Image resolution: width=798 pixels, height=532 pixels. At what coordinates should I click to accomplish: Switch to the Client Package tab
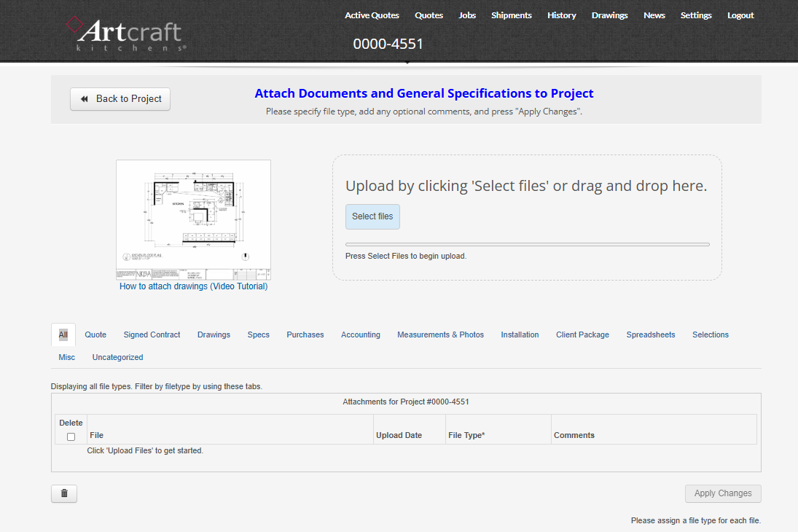582,335
